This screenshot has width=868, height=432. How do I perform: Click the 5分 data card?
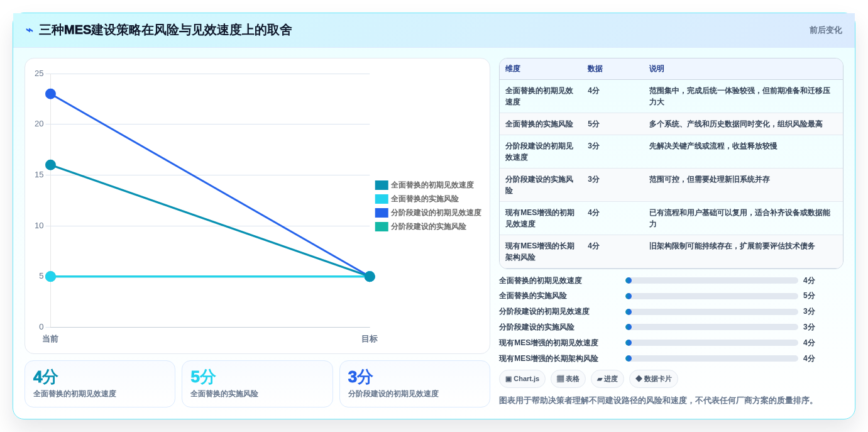pyautogui.click(x=257, y=384)
